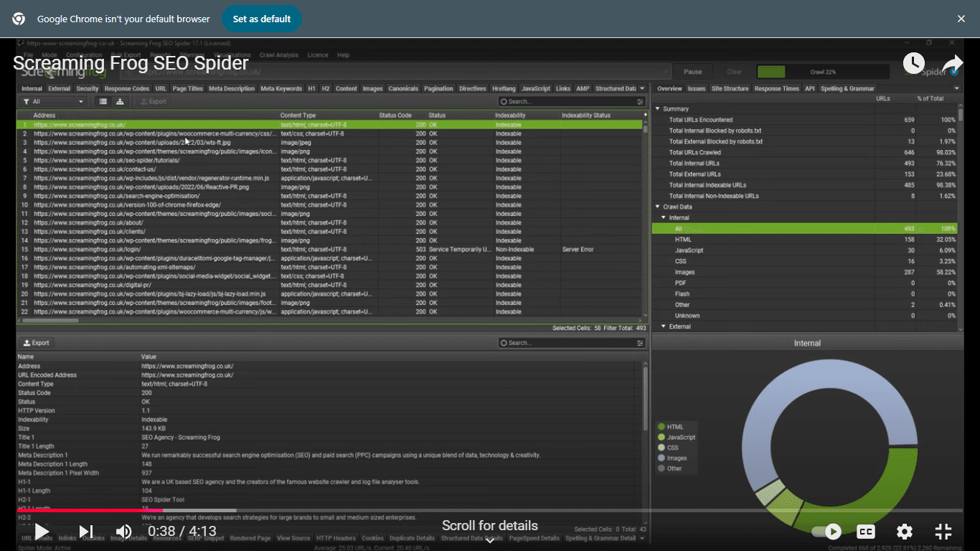Expand the right panel tabs overflow arrow
The width and height of the screenshot is (980, 551).
pyautogui.click(x=956, y=89)
